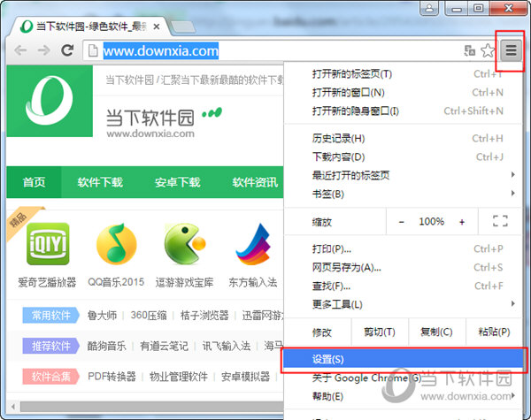Toggle fullscreen icon in zoom row
Viewport: 531px width, 420px height.
[499, 221]
